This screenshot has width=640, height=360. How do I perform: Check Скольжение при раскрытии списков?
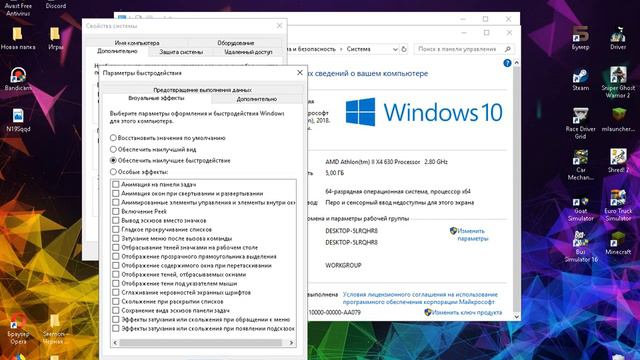[x=116, y=301]
